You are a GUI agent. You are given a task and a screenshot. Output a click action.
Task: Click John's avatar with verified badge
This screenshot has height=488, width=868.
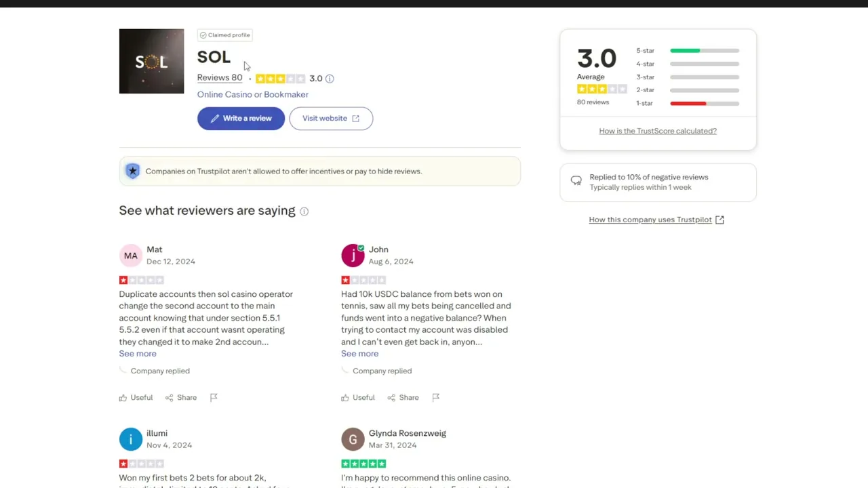(x=353, y=256)
